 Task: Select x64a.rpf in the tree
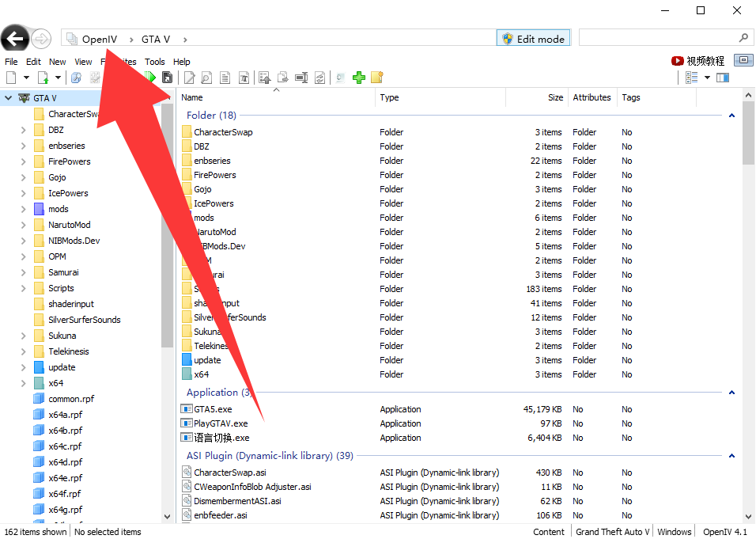pos(65,415)
